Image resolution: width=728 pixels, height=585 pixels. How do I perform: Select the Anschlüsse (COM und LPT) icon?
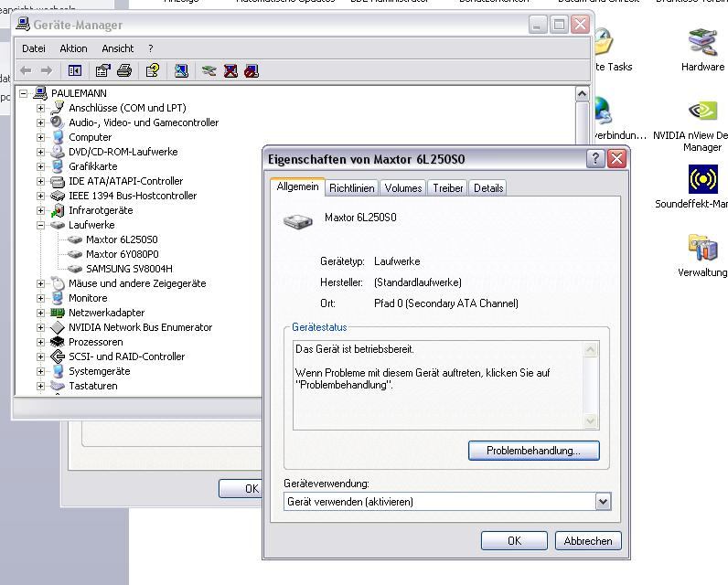(x=58, y=108)
